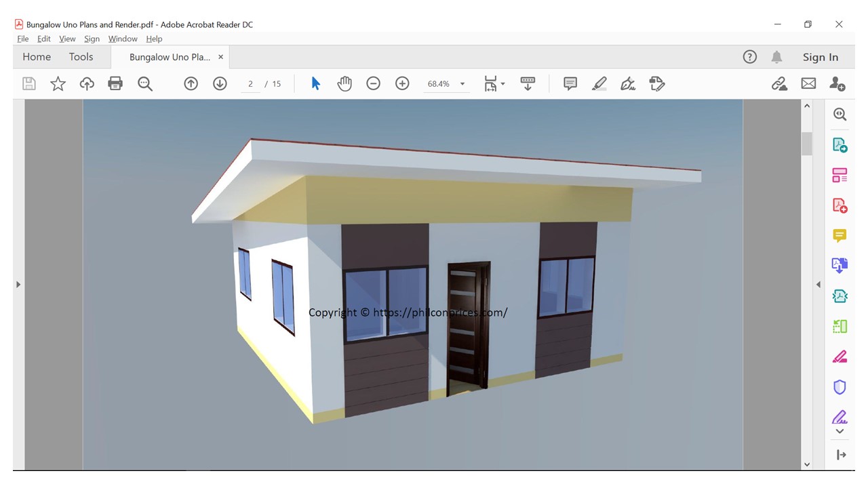Click the Home tab button

click(37, 57)
